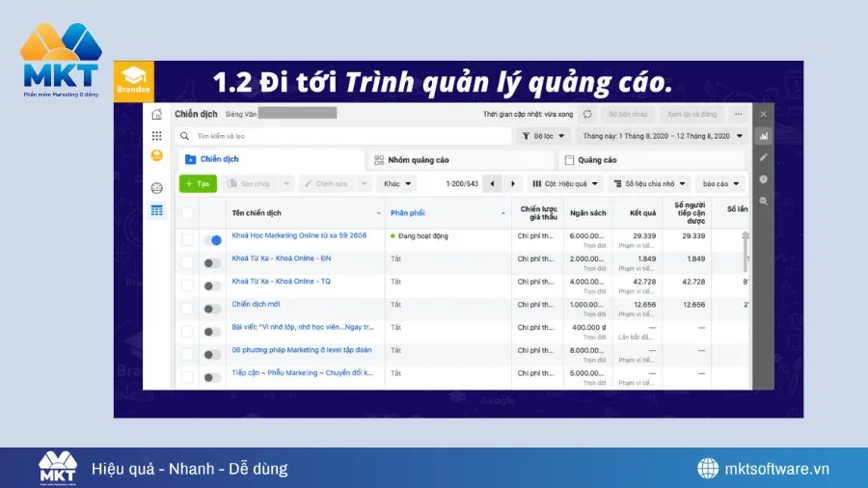Click the green Tạo create button

pos(198,183)
